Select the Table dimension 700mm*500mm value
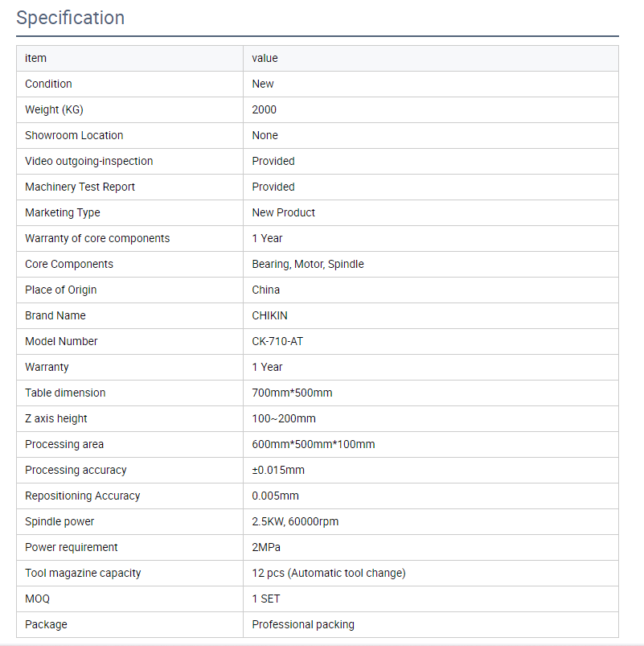Image resolution: width=644 pixels, height=646 pixels. click(x=292, y=393)
